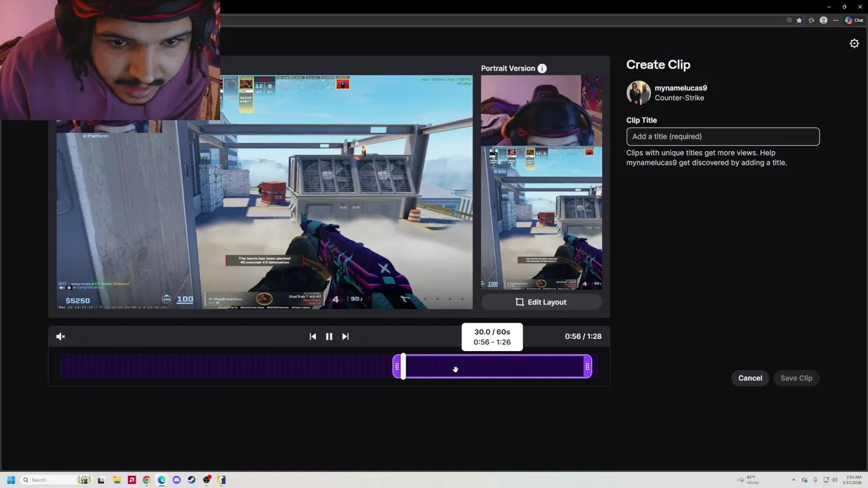Open clip settings gear icon

[854, 43]
